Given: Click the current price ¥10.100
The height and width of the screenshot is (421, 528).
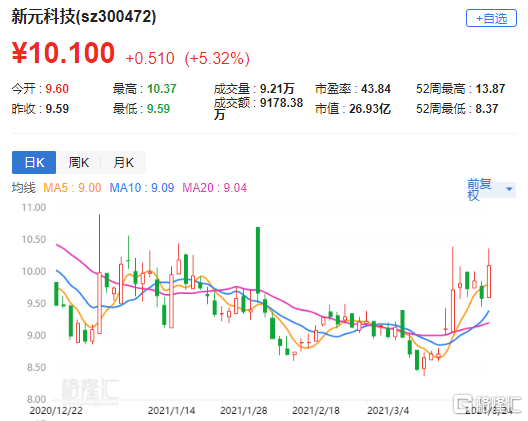Looking at the screenshot, I should [x=63, y=53].
